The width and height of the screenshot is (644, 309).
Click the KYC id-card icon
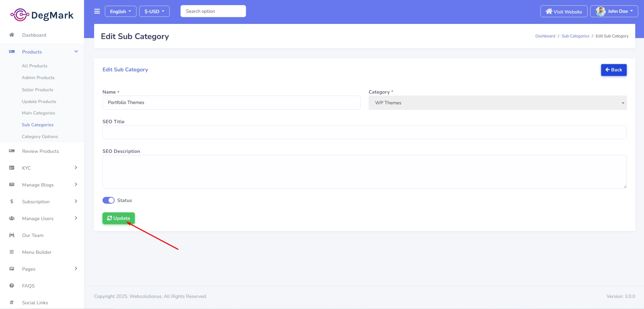click(12, 168)
